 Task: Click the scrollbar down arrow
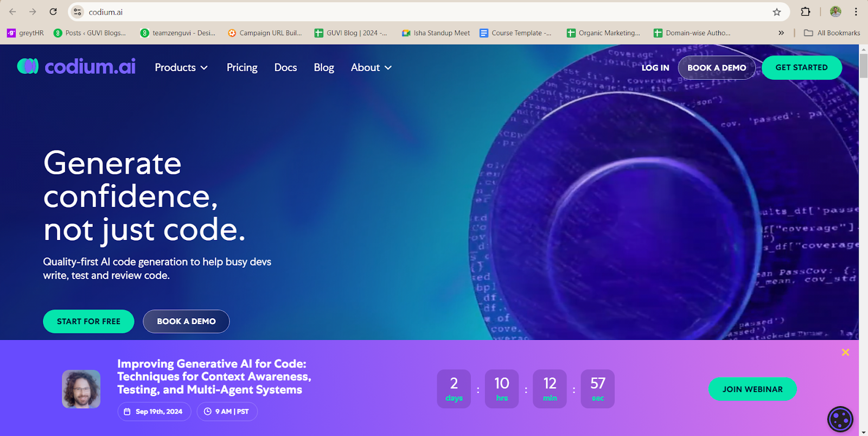(863, 432)
